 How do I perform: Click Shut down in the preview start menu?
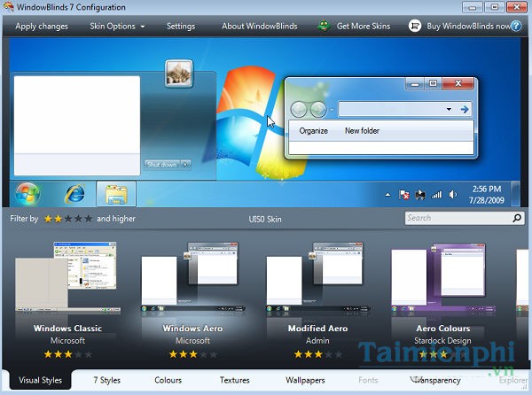(162, 165)
